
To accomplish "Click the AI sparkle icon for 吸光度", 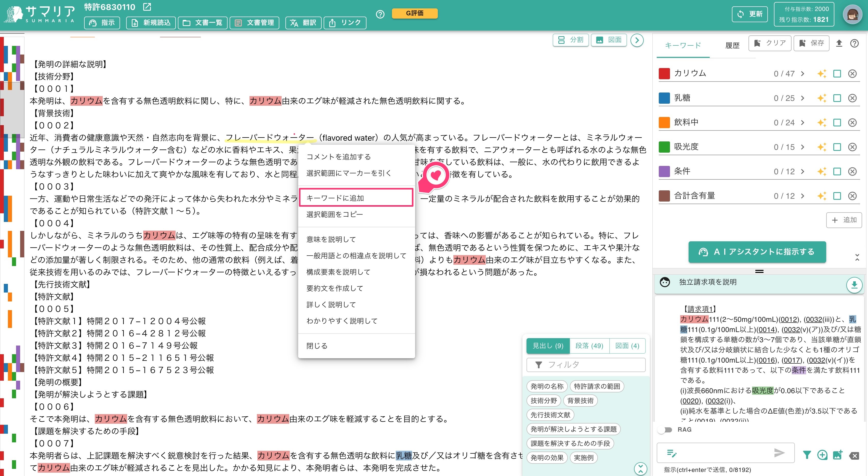I will pyautogui.click(x=822, y=147).
